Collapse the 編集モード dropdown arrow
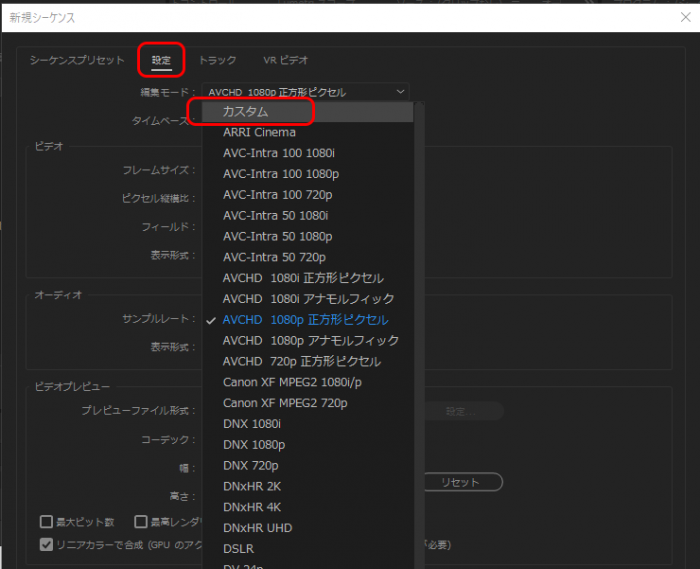This screenshot has height=569, width=700. tap(400, 92)
